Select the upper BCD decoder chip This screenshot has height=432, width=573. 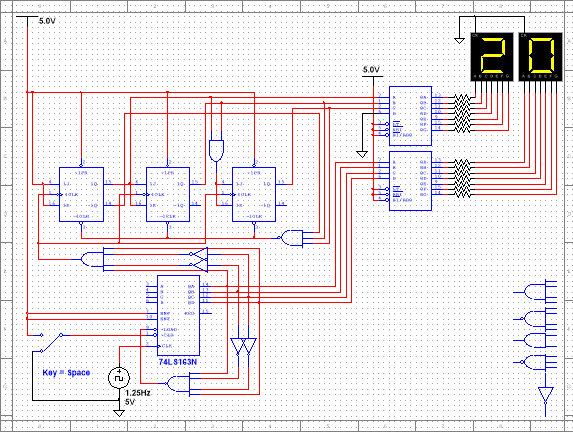(x=410, y=116)
